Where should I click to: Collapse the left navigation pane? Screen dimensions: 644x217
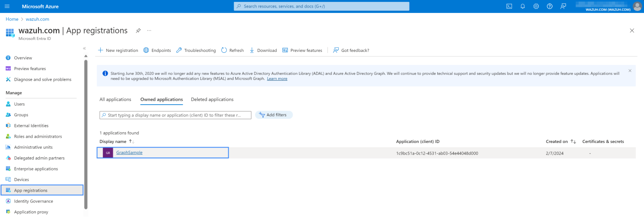pos(84,48)
